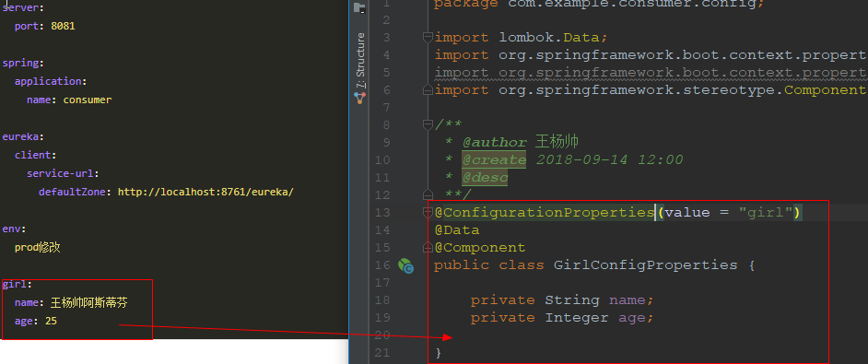868x364 pixels.
Task: Click the project folder icon above Structure tab
Action: point(359,7)
